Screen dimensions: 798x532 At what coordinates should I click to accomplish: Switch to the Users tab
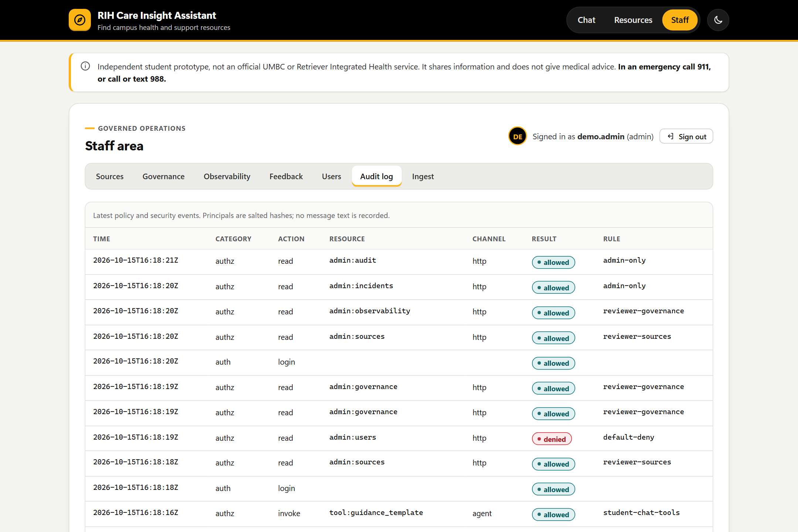331,177
